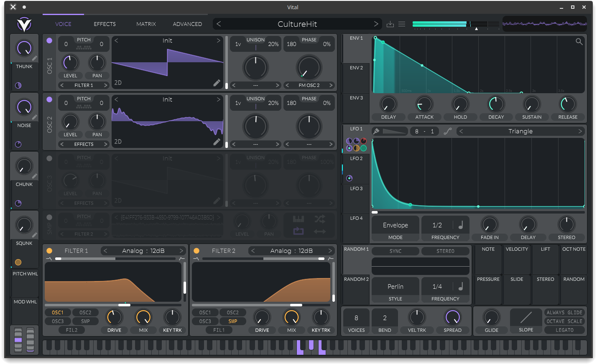Edit the CHUNK macro name with the pencil
This screenshot has width=597, height=364.
(x=35, y=176)
